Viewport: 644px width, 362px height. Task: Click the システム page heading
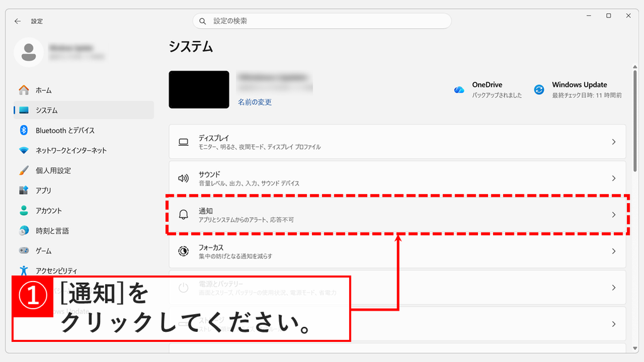(x=191, y=47)
